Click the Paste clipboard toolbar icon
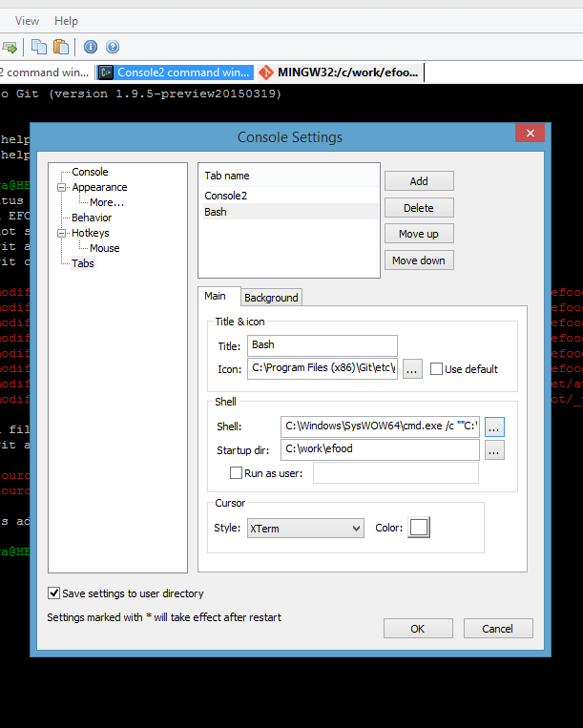583x728 pixels. [61, 47]
